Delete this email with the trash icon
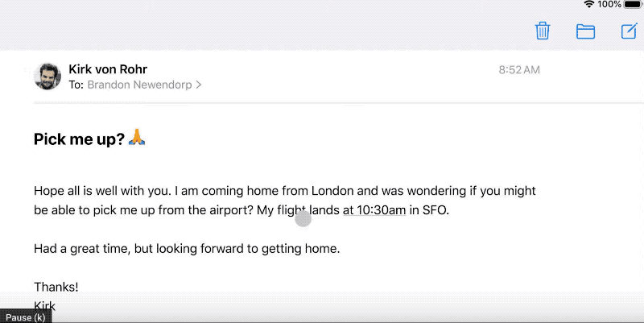This screenshot has height=323, width=644. click(x=543, y=31)
